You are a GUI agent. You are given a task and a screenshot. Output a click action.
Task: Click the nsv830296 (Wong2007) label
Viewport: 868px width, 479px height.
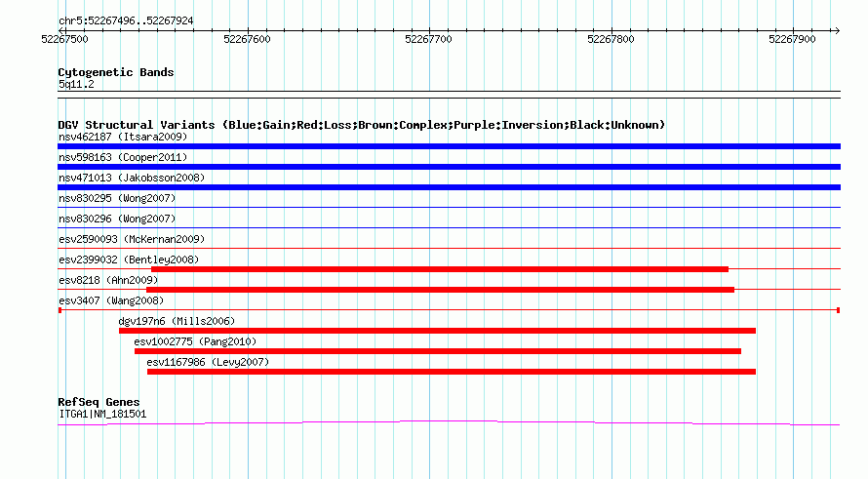tap(117, 219)
